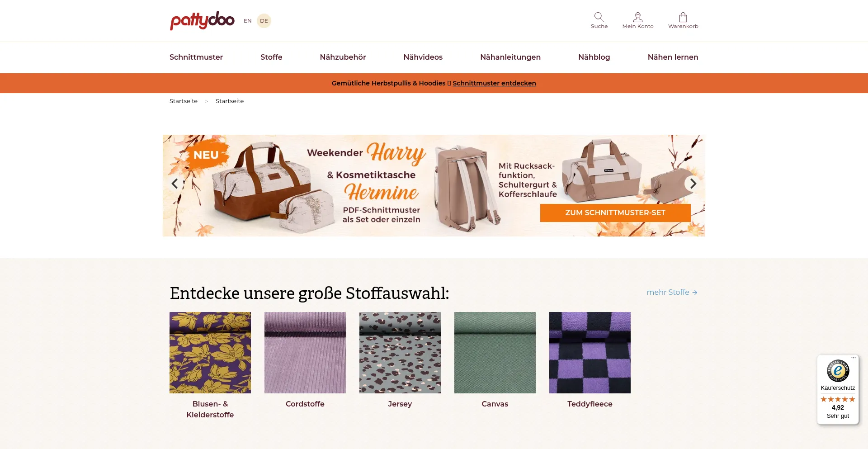868x449 pixels.
Task: Open the Cordstoffe fabric thumbnail
Action: [305, 353]
